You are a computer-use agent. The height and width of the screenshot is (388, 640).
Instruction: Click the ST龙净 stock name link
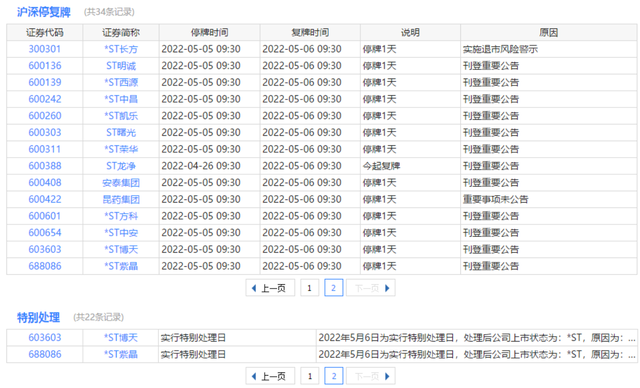point(121,166)
